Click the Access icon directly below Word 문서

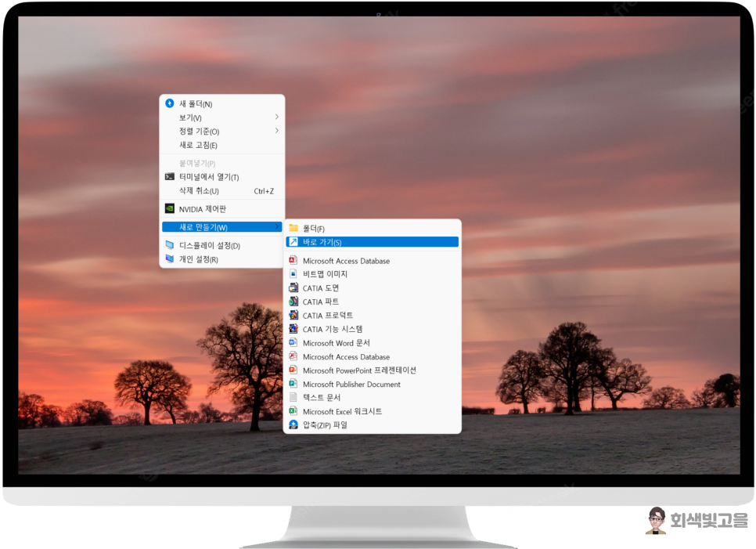293,356
